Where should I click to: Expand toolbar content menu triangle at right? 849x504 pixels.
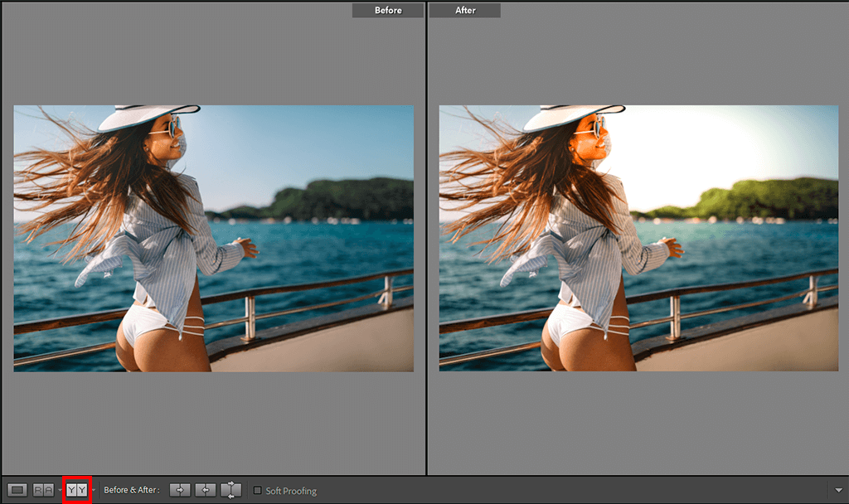pos(838,491)
